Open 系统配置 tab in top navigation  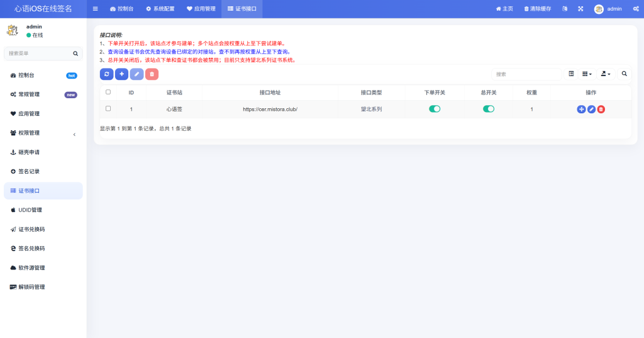click(x=160, y=9)
